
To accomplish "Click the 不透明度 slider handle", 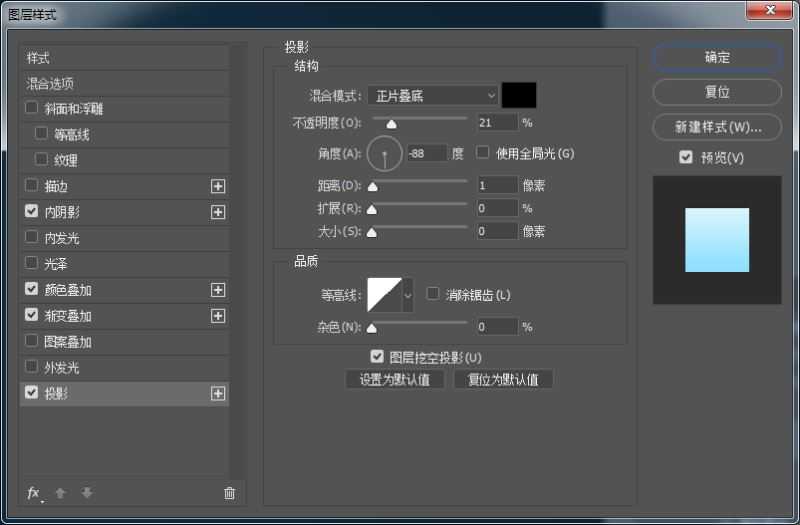I will pyautogui.click(x=391, y=124).
